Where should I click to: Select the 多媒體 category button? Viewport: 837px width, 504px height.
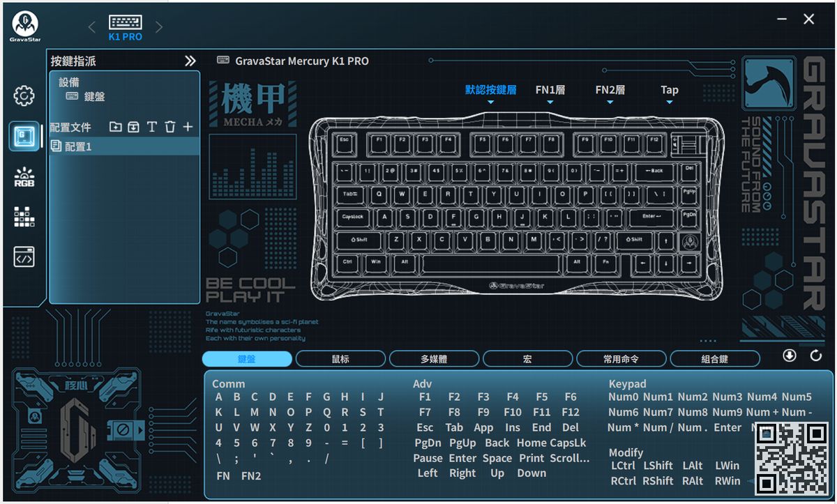tap(434, 359)
